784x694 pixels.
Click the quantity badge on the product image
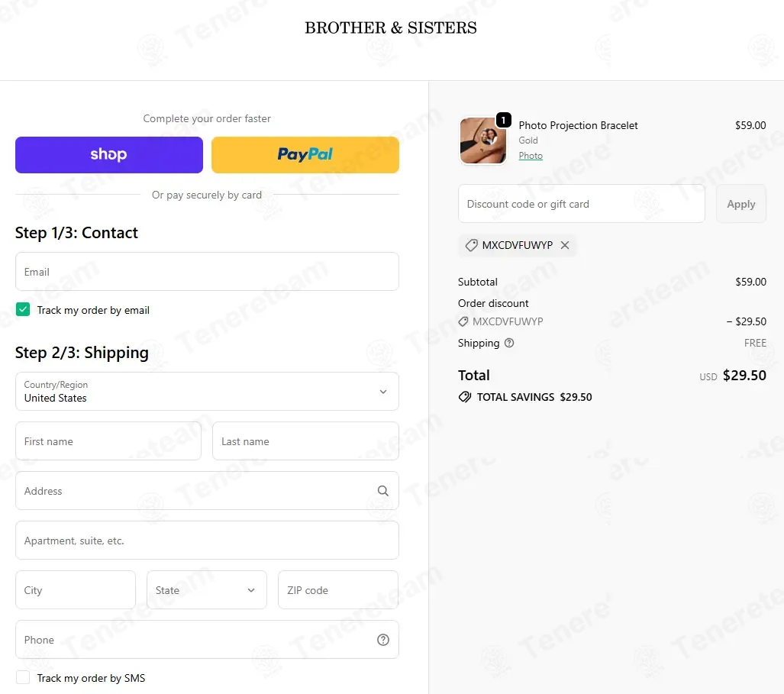click(504, 120)
